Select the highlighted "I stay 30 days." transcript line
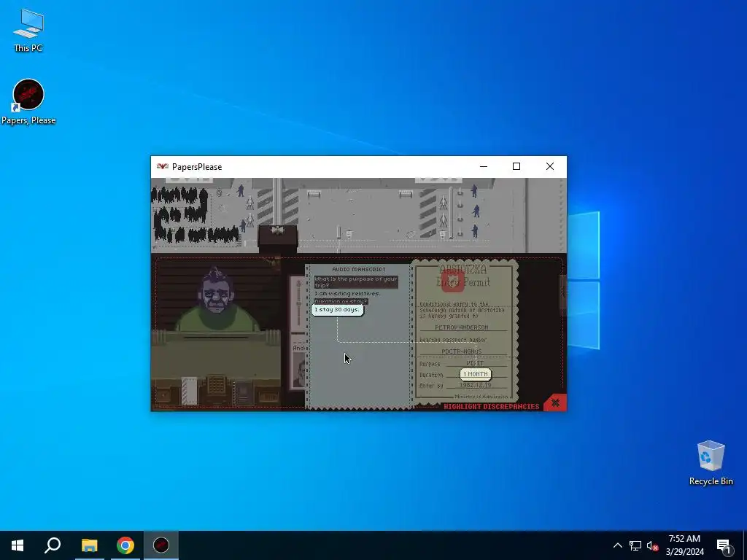Screen dimensions: 747x560 point(337,309)
